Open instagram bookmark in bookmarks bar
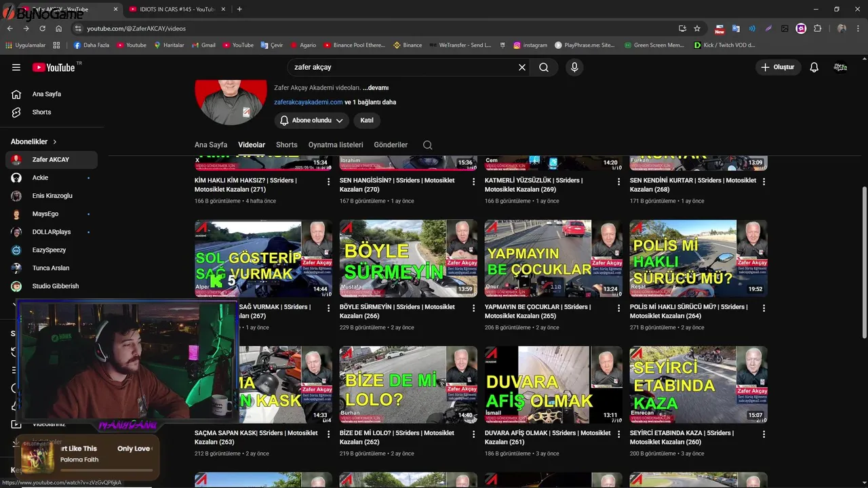The width and height of the screenshot is (868, 488). 530,45
